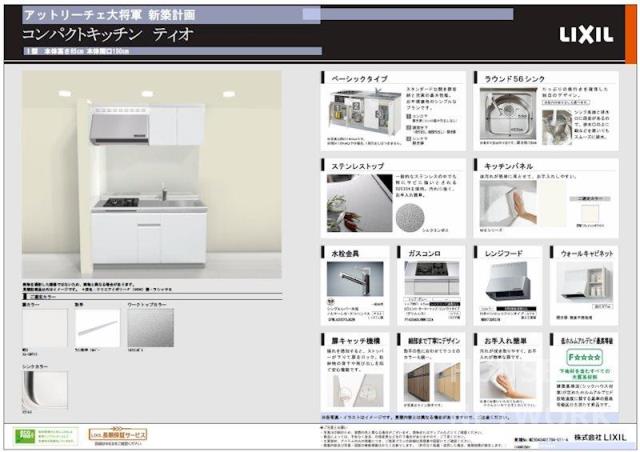Select the ベーシックタイプ section heading
The width and height of the screenshot is (640, 452).
click(359, 79)
